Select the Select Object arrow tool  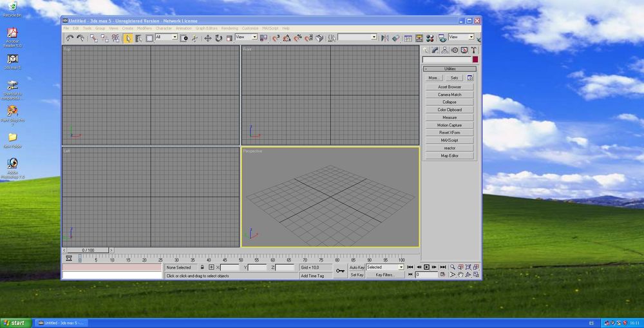tap(128, 38)
